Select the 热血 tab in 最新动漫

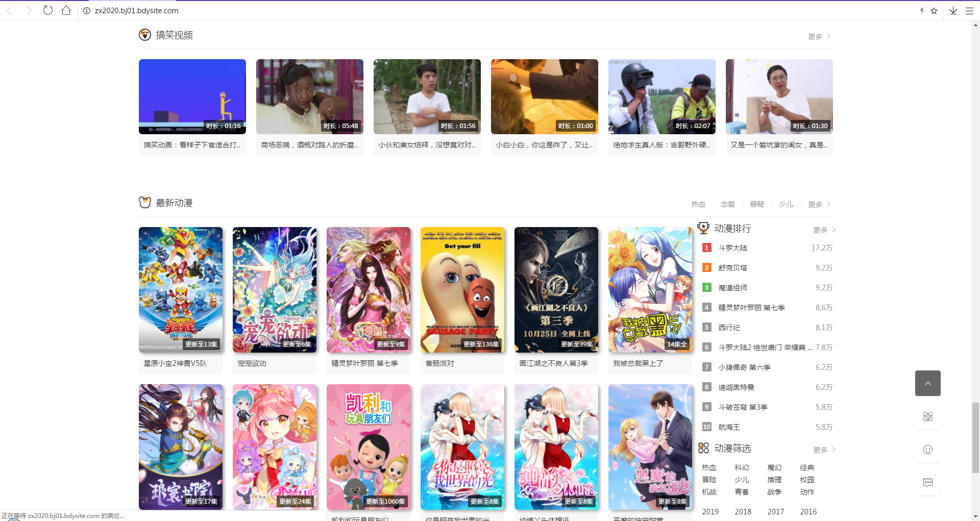tap(698, 204)
